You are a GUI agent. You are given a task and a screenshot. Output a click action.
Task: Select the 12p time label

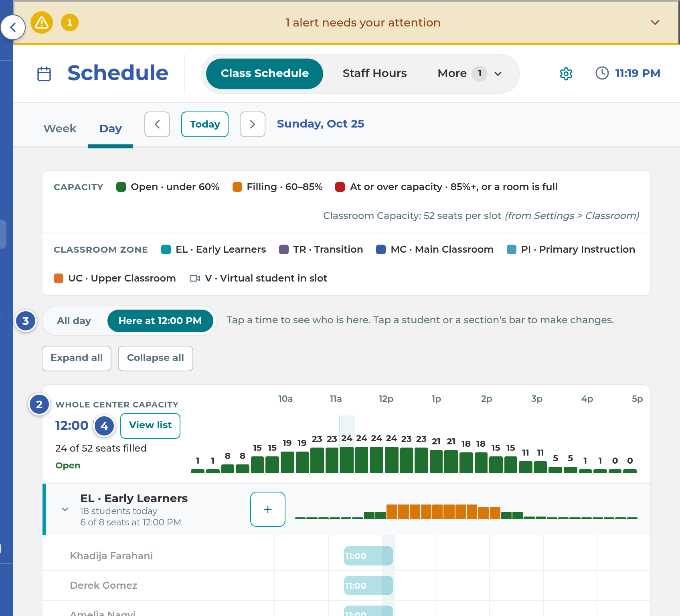[386, 399]
